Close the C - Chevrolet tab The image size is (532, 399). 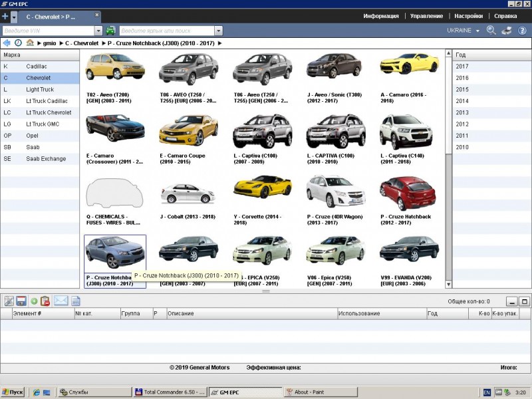(x=96, y=15)
